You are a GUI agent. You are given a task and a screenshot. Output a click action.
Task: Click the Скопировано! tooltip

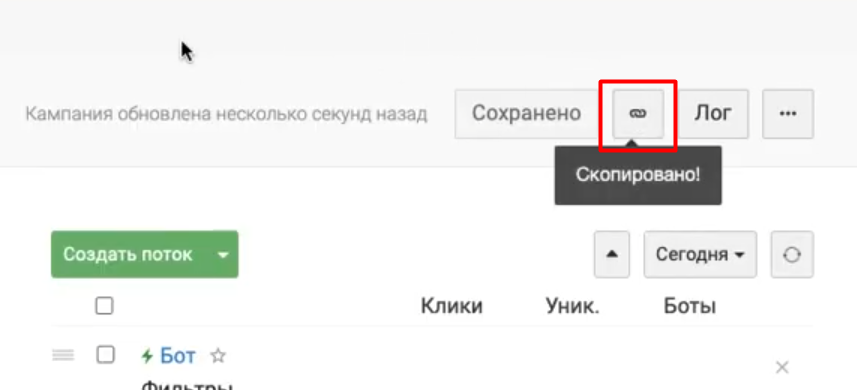click(638, 175)
